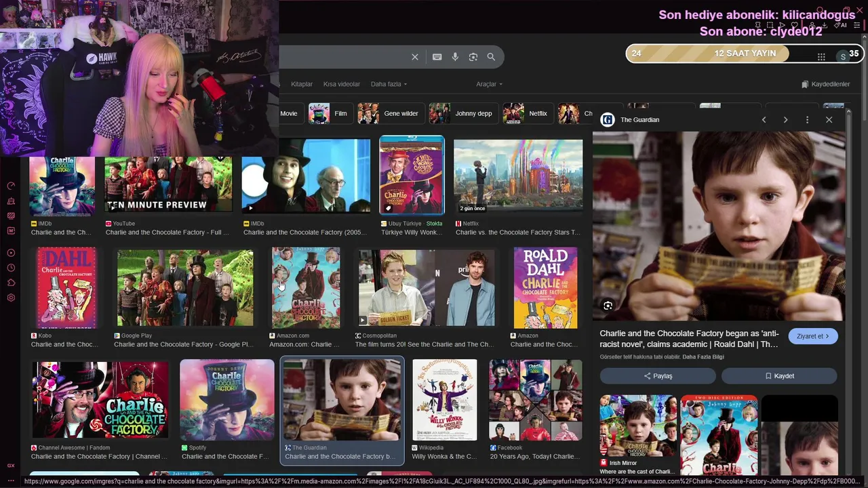Open the sidebar settings gear icon

point(11,298)
